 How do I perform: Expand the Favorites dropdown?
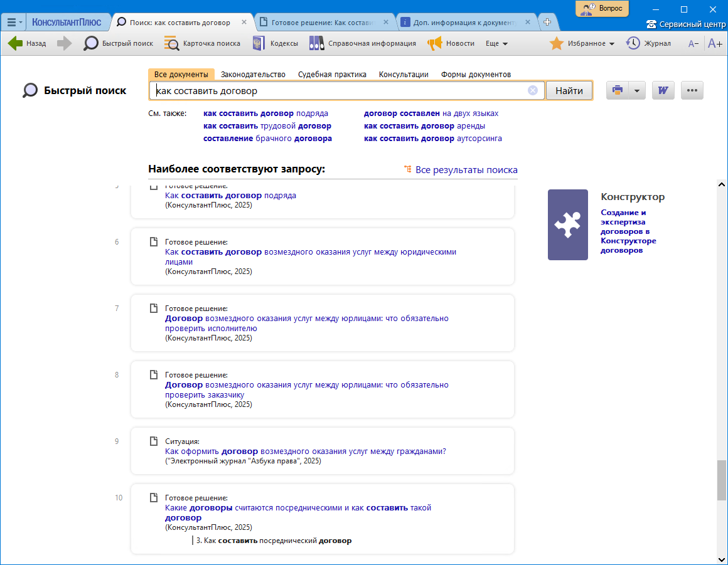pyautogui.click(x=612, y=44)
